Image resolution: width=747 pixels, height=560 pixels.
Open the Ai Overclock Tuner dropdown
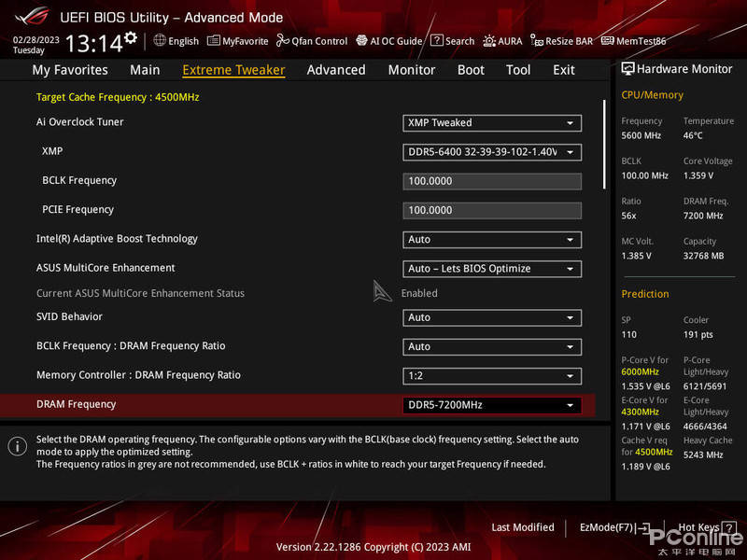tap(492, 122)
